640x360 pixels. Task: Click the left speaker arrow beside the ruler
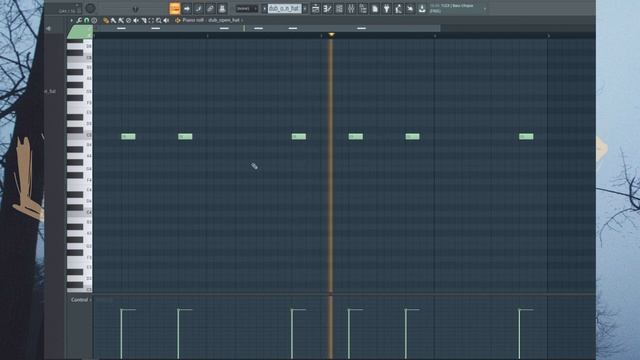coord(49,29)
